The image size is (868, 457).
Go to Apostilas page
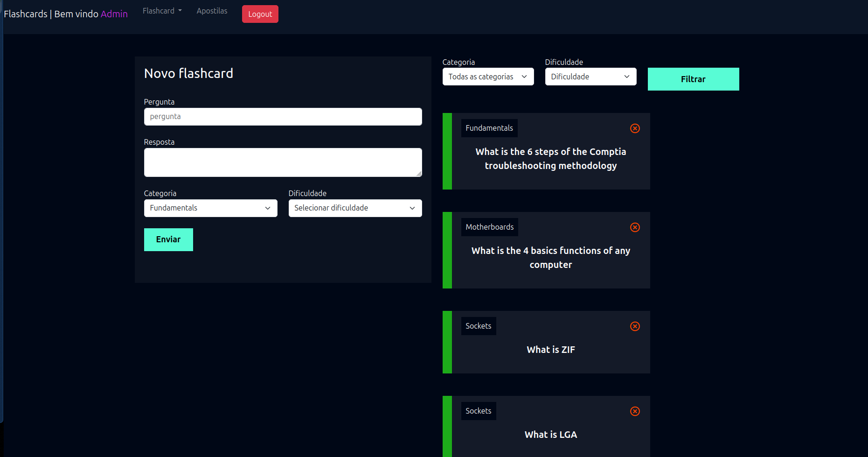pyautogui.click(x=212, y=11)
